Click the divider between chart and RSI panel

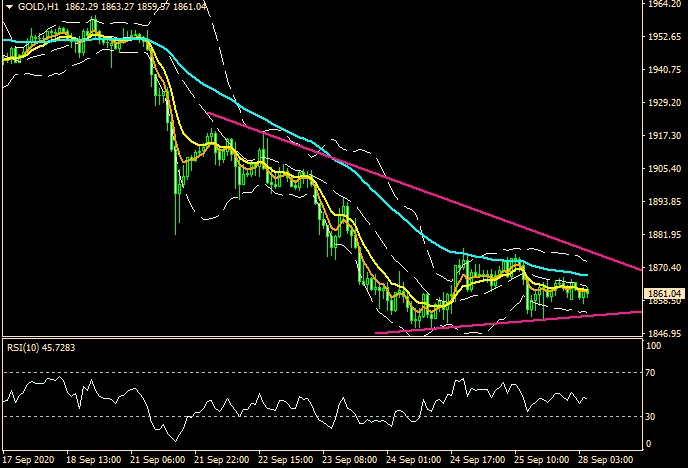320,338
